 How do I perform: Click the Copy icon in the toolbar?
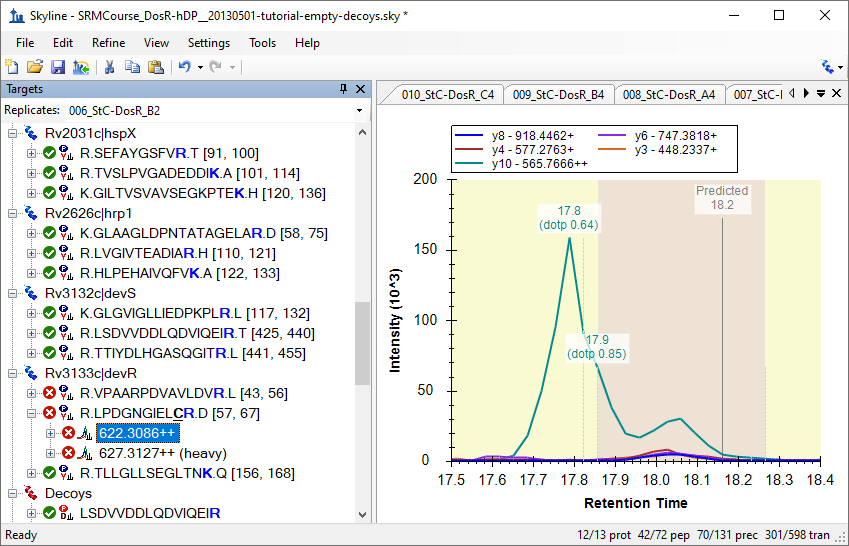pos(132,67)
